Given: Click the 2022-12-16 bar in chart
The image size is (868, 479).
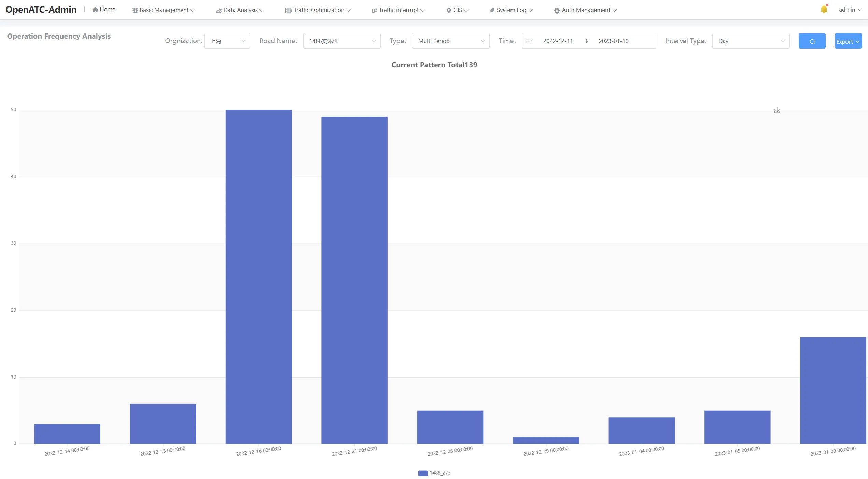Looking at the screenshot, I should tap(258, 277).
